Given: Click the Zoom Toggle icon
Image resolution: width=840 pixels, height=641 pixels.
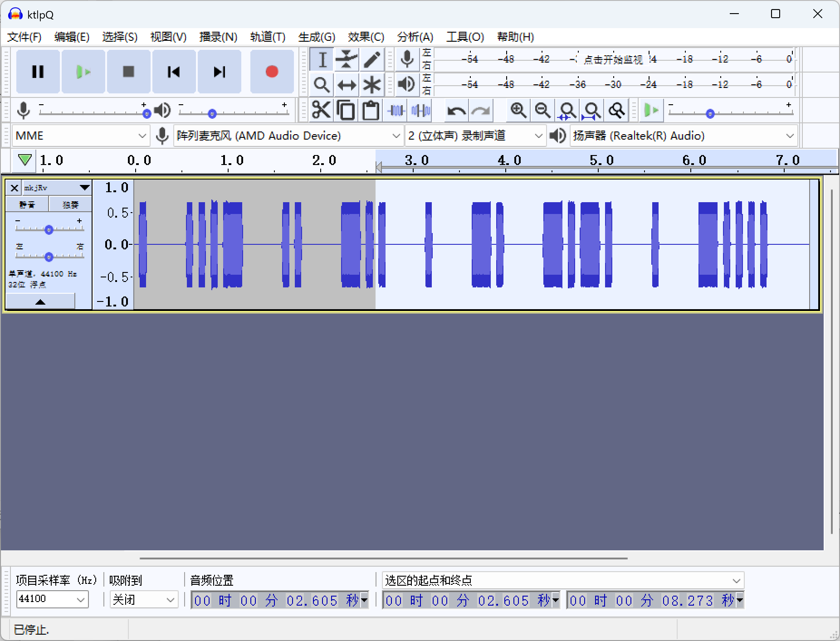Looking at the screenshot, I should point(616,110).
